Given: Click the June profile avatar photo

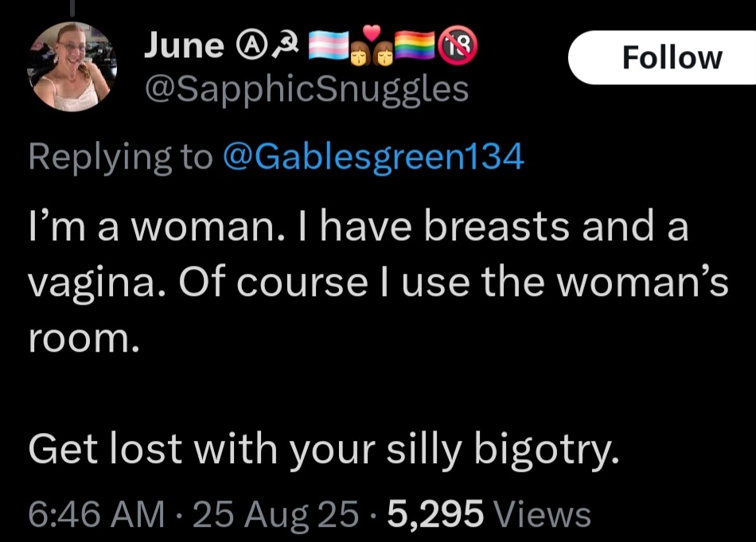Looking at the screenshot, I should [x=72, y=68].
